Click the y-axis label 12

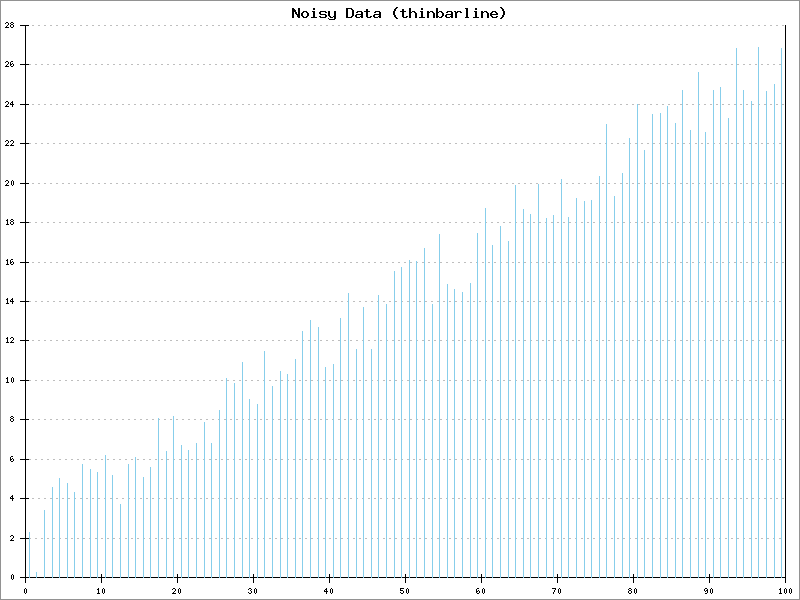[x=9, y=340]
